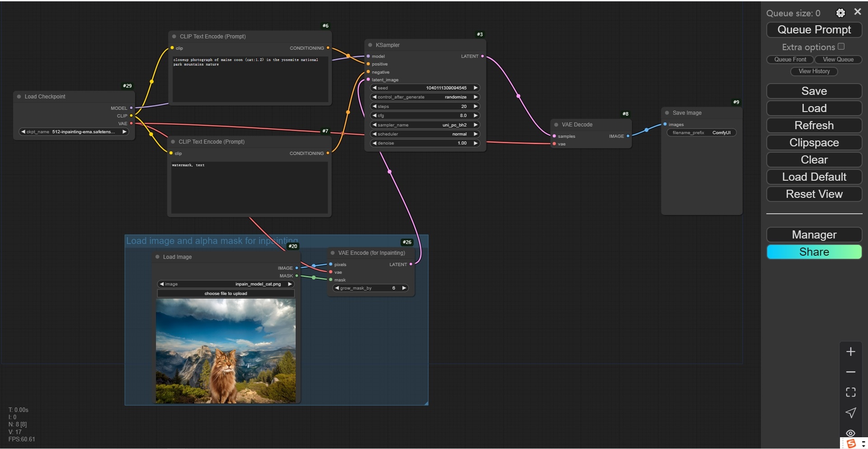This screenshot has width=868, height=449.
Task: Collapse the maine coon prompt node's title dot
Action: (x=174, y=37)
